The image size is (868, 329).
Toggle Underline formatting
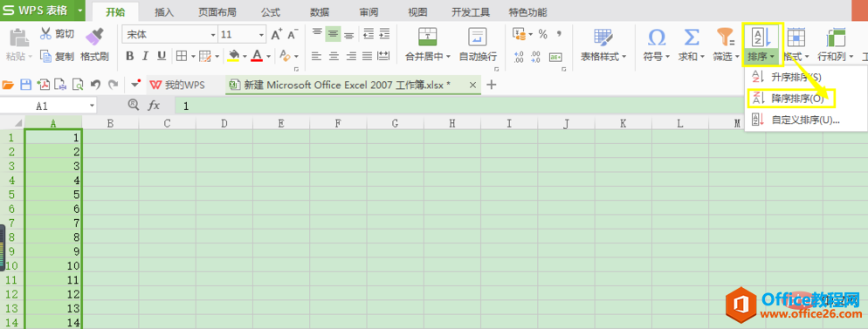(x=162, y=56)
